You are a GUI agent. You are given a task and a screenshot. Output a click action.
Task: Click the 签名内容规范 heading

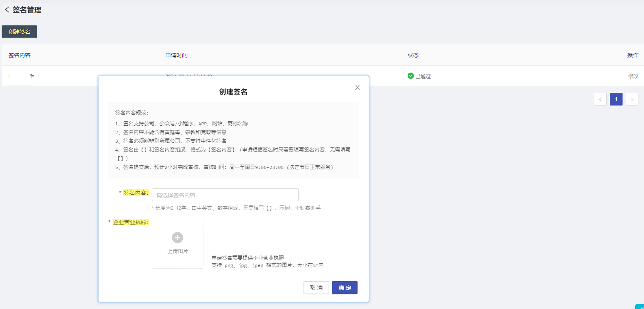tap(132, 113)
